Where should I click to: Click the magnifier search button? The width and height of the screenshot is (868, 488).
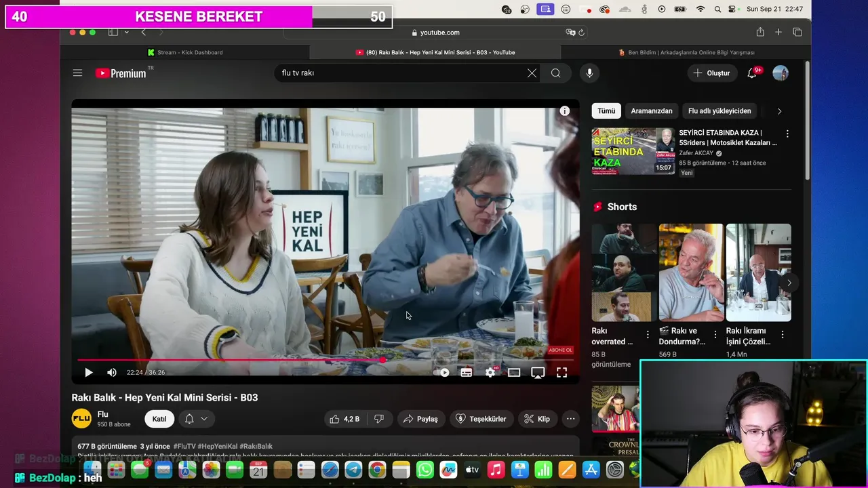click(555, 73)
